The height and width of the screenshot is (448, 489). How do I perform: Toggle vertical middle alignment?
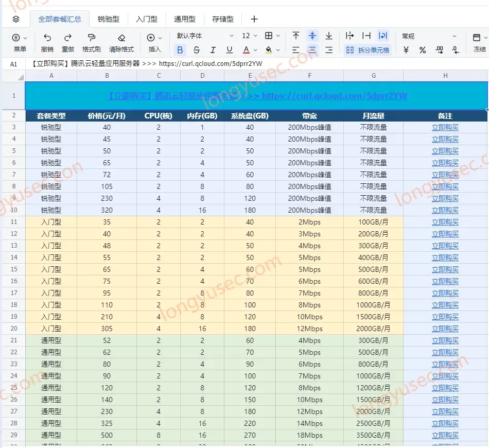312,36
